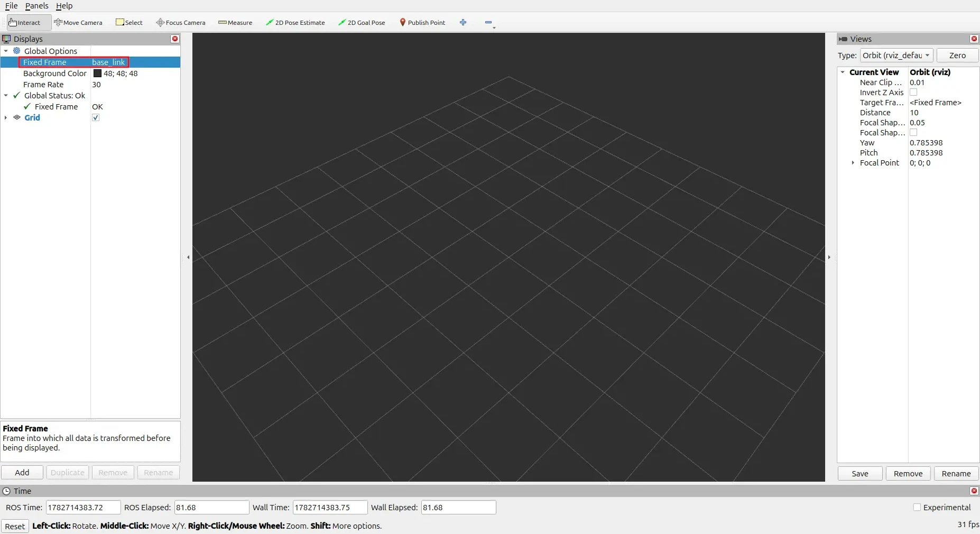Close the Views panel
Screen dimensions: 980x534
click(x=974, y=39)
